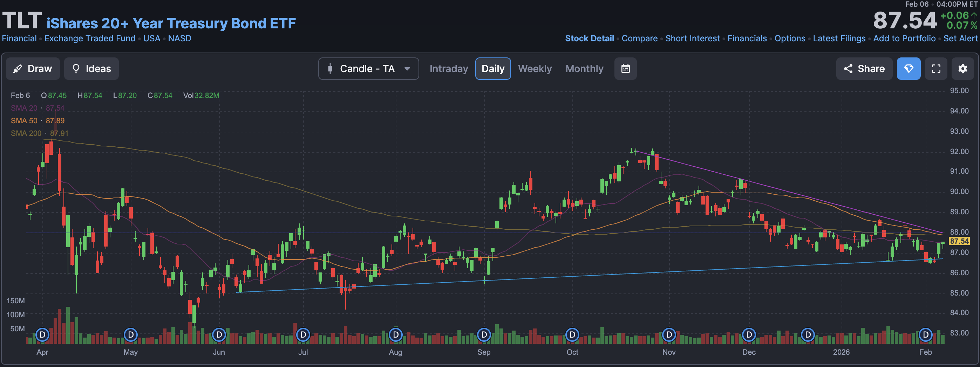Click the September dividend marker
Viewport: 980px width, 367px height.
click(x=484, y=335)
